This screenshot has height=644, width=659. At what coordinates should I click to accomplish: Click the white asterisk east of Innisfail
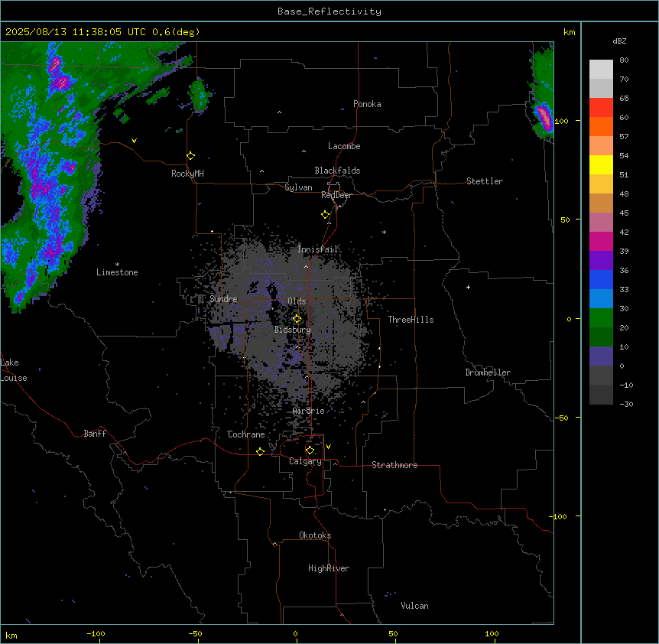pos(384,232)
